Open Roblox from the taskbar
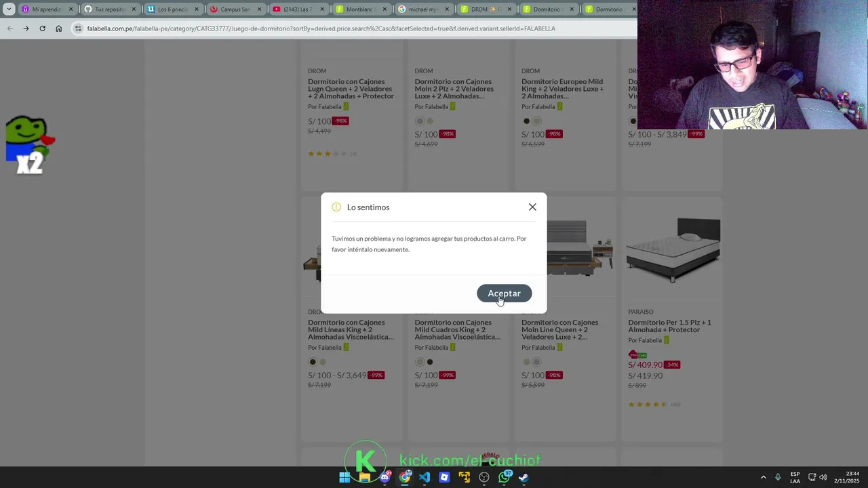 pyautogui.click(x=444, y=477)
